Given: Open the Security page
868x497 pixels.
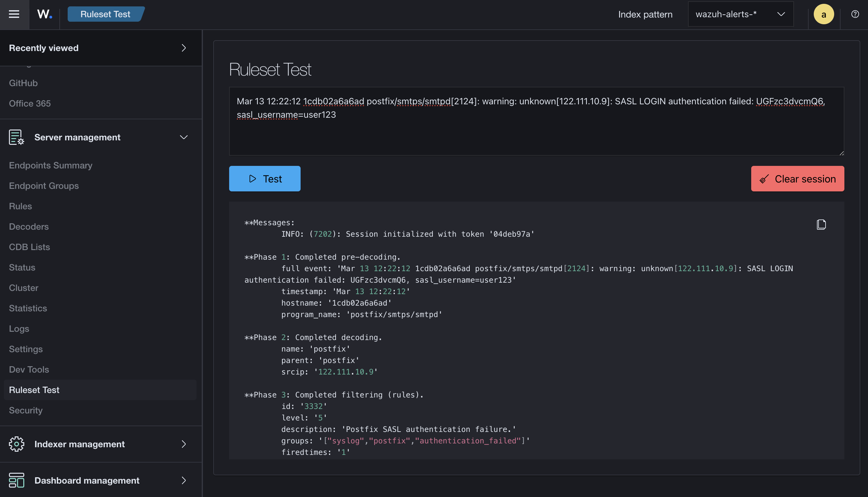Looking at the screenshot, I should (x=26, y=410).
